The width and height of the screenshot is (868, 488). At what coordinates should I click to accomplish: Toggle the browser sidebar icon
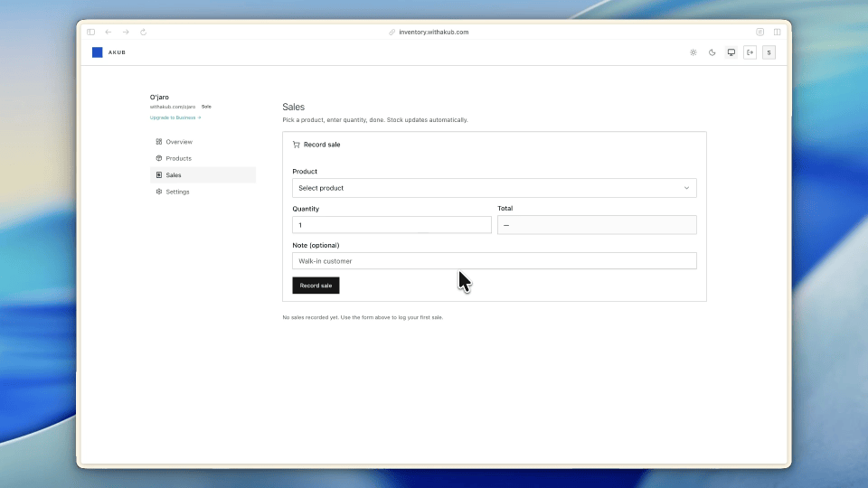[x=90, y=33]
